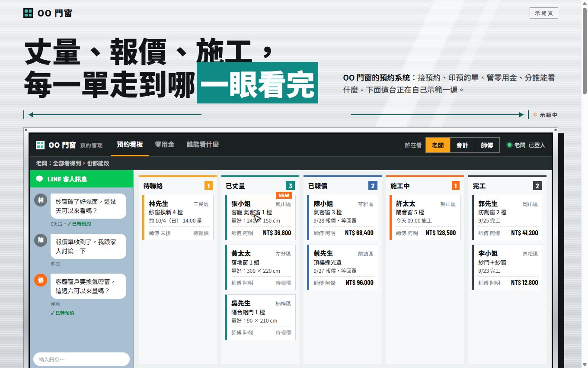Click the green logged-in status dot

pos(509,145)
